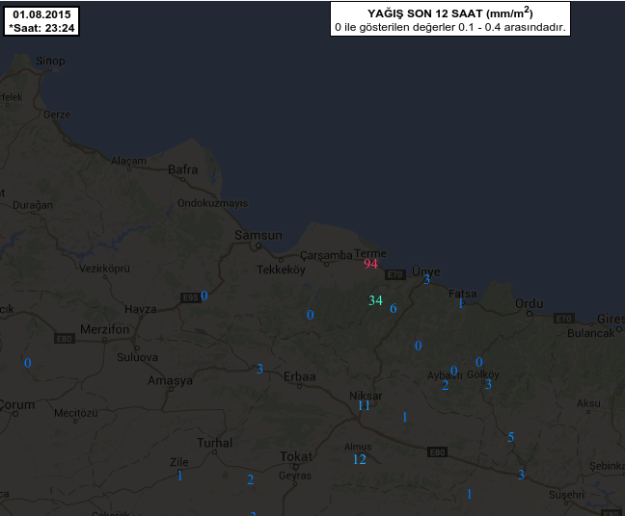
Task: Click the 1 value at Fatsa
Action: (460, 304)
